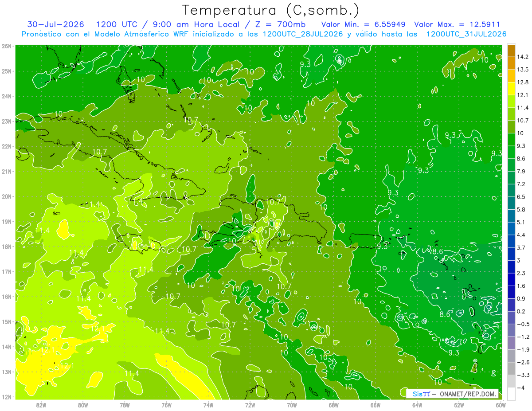
Task: Click the 62W longitude label
Action: 459,405
